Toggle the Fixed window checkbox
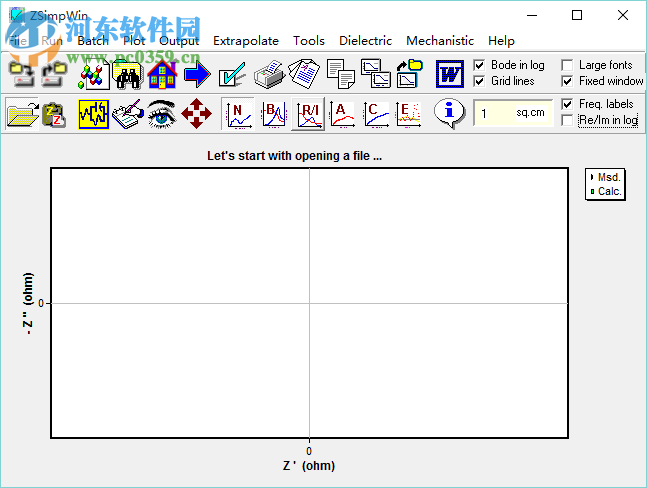 click(x=567, y=81)
